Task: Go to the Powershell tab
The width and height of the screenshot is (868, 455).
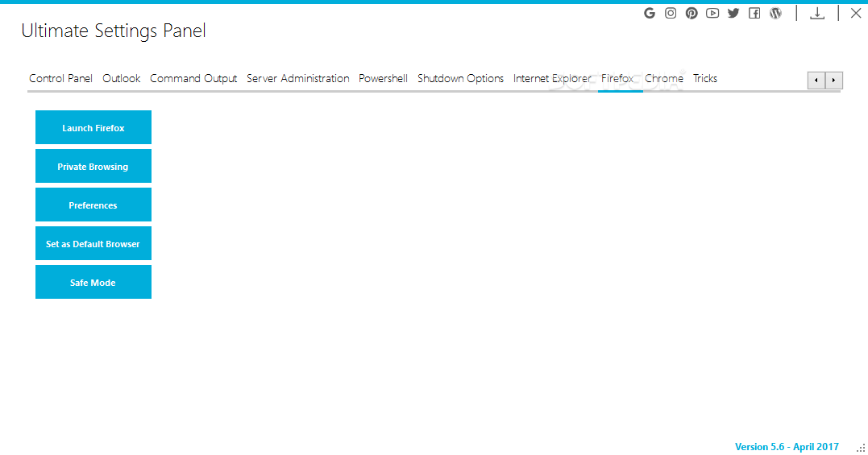Action: tap(383, 78)
